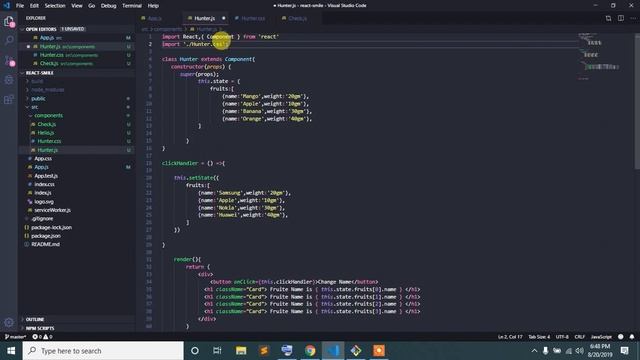Collapse the REACT-SMILE folder section
This screenshot has height=360, width=640.
[x=76, y=73]
